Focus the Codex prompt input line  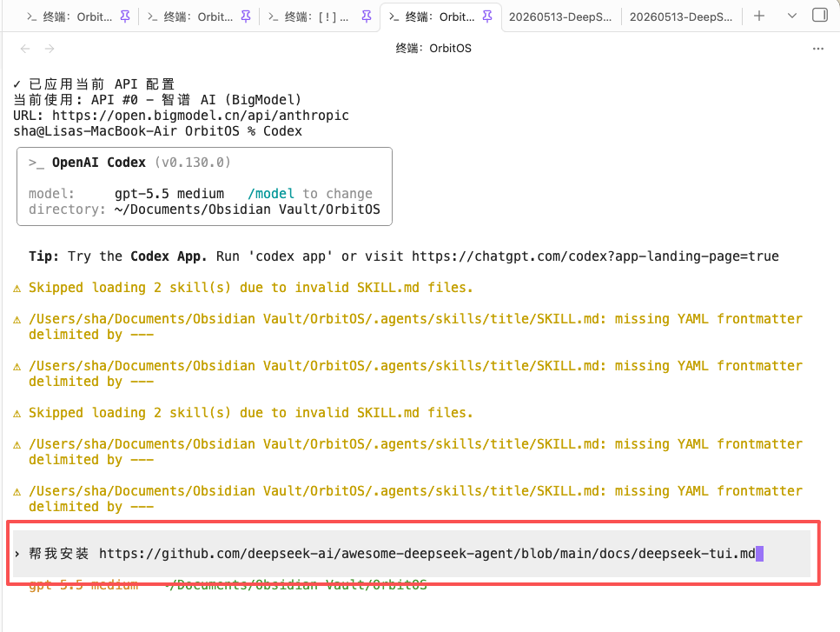[x=412, y=554]
